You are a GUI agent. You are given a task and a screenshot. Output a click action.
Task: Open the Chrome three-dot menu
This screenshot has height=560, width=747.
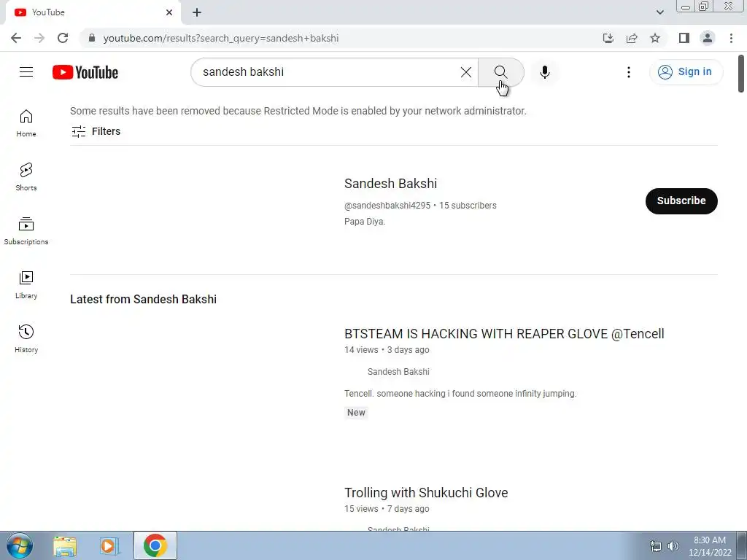(731, 38)
